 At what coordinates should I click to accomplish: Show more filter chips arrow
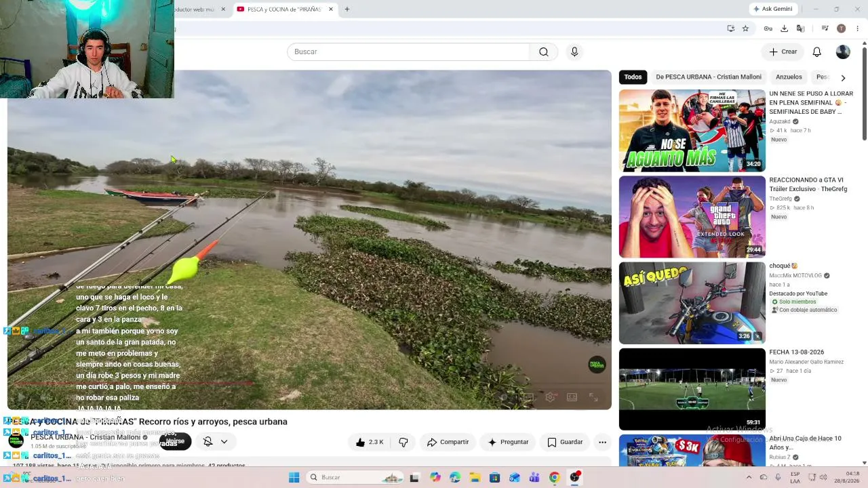click(843, 77)
